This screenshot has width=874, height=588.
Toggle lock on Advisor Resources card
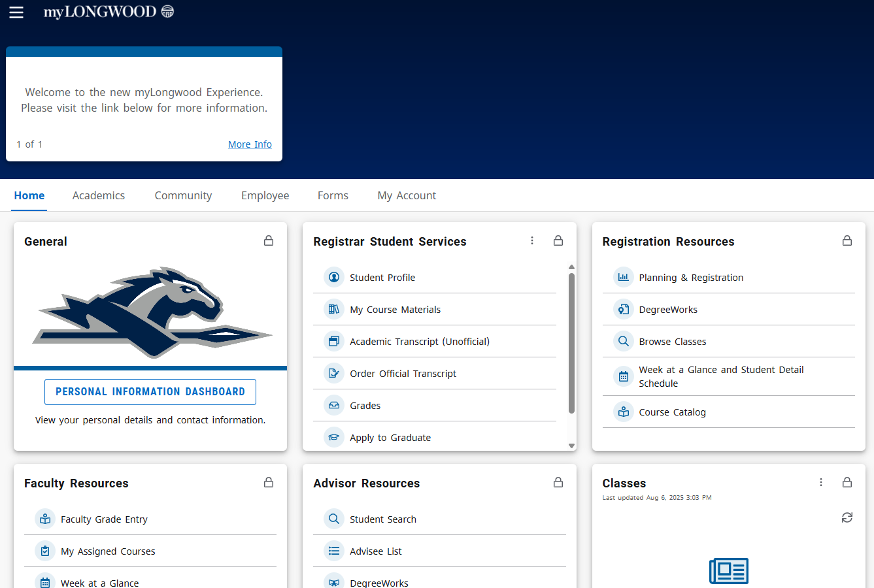(558, 482)
